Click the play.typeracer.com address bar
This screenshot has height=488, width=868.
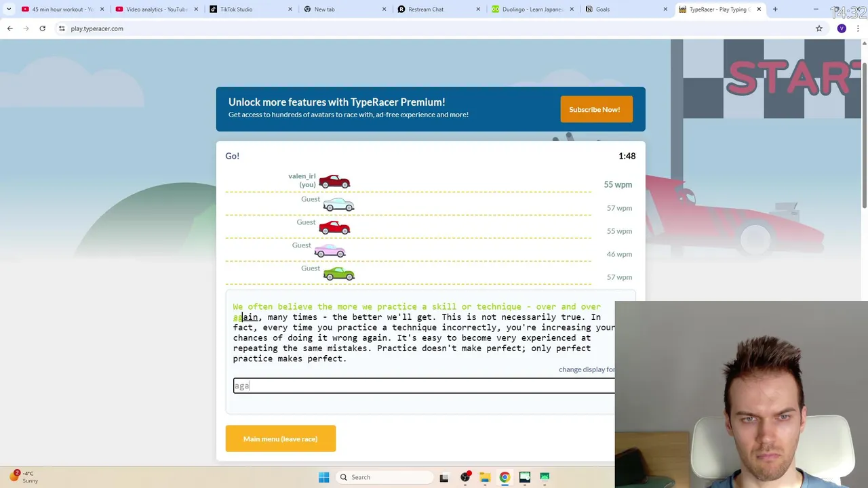pyautogui.click(x=434, y=28)
